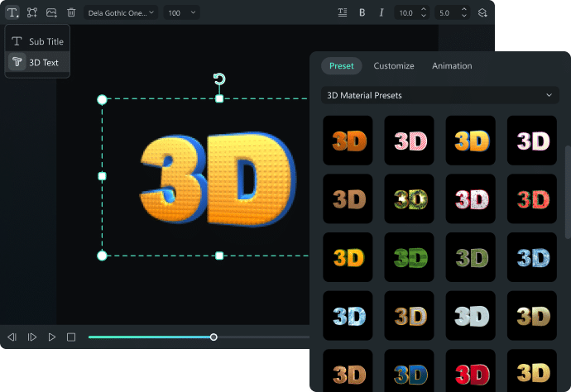The image size is (571, 392).
Task: Apply the orange-brown first preset
Action: click(x=348, y=141)
